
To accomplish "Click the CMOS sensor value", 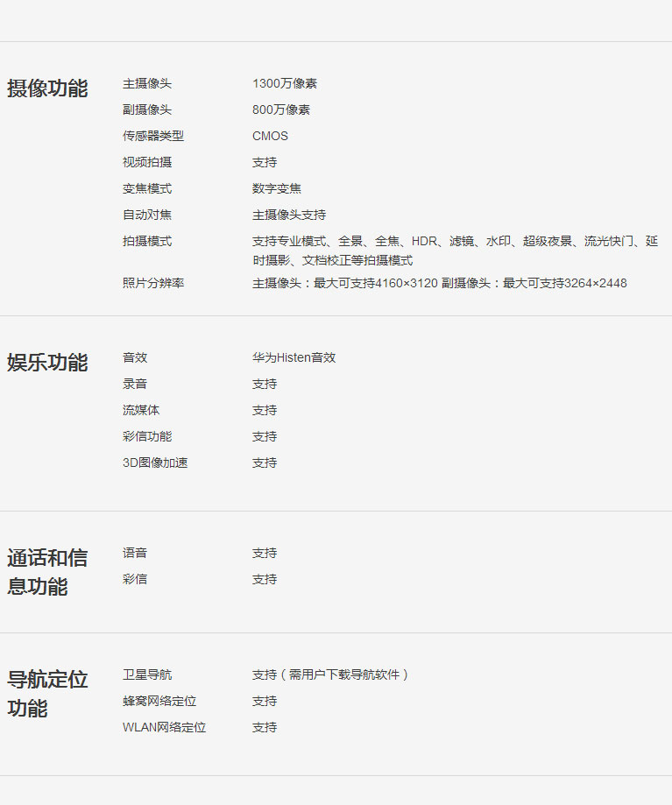I will [270, 136].
